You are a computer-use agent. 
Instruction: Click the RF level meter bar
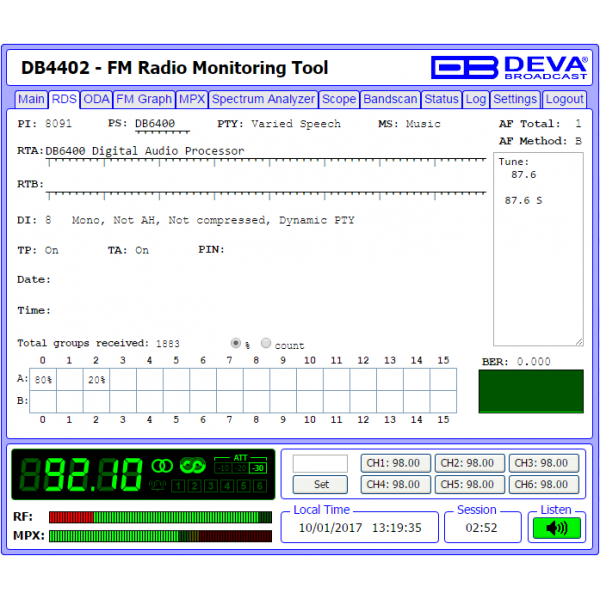pos(160,517)
